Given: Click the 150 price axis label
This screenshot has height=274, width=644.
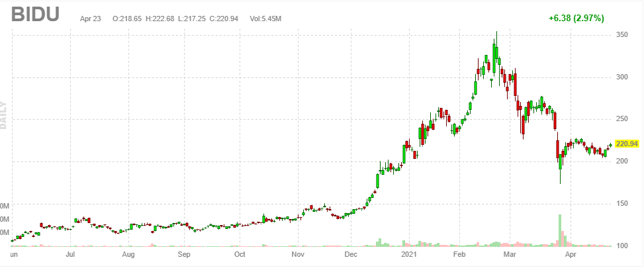Looking at the screenshot, I should point(621,204).
